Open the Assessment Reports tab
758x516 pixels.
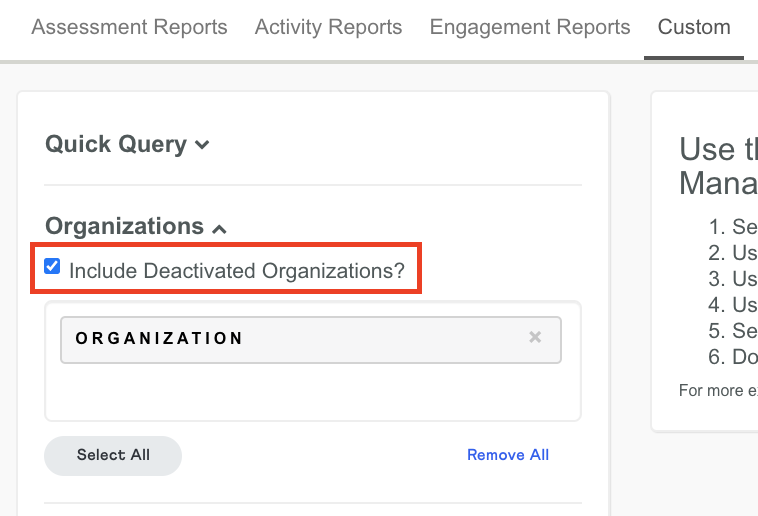point(129,27)
